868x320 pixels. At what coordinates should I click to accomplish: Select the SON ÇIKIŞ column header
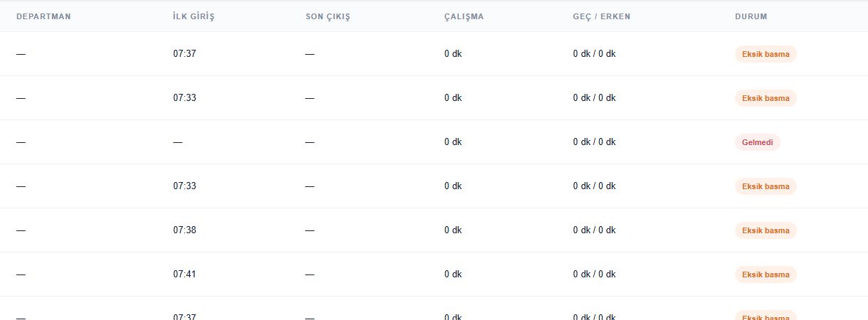(x=328, y=16)
